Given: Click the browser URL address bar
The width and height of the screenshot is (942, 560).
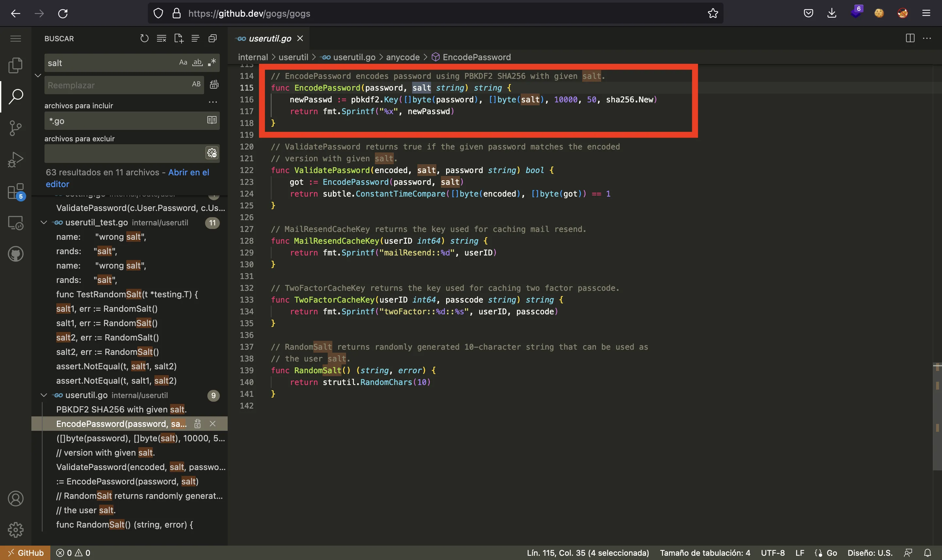Looking at the screenshot, I should tap(436, 13).
